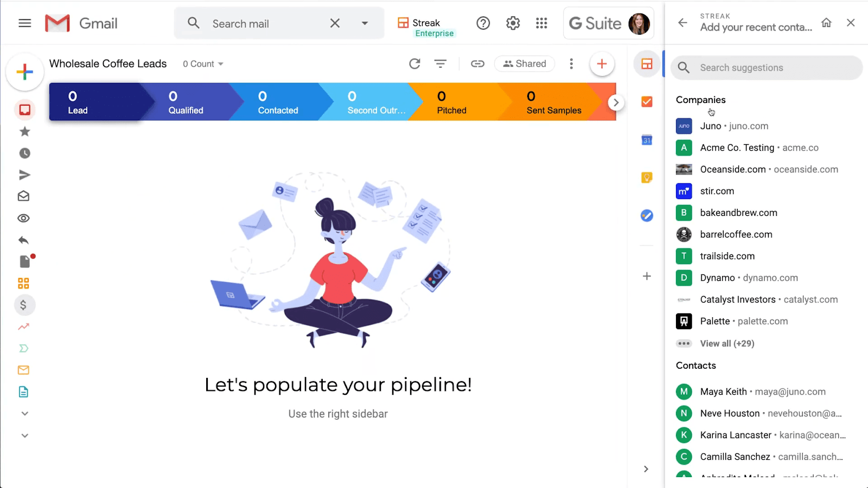Expand the 0 Count dropdown
Screen dimensions: 868x488
(202, 63)
